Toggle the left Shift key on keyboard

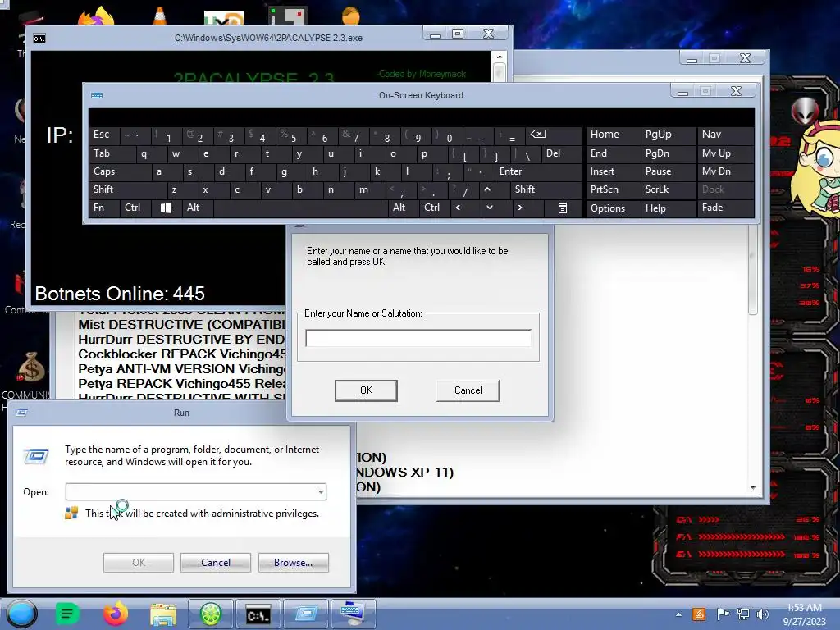127,189
